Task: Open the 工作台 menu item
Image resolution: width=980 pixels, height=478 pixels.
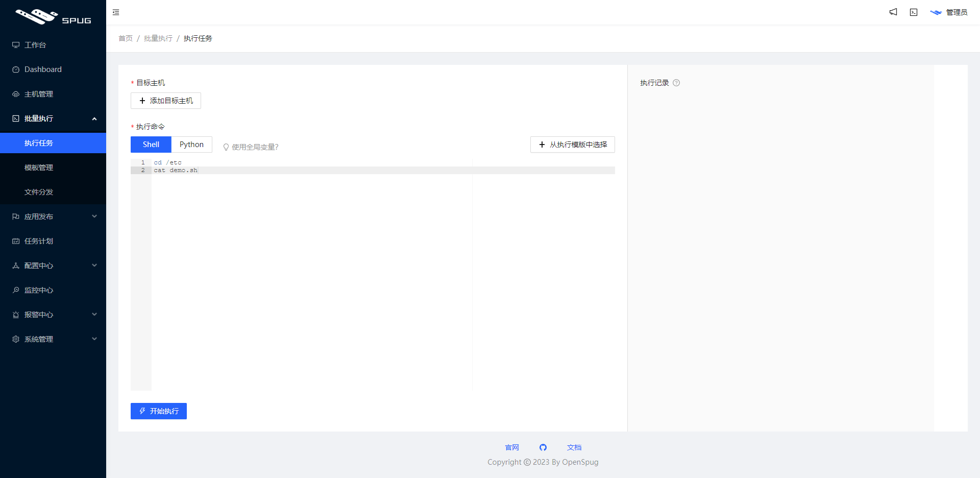Action: tap(53, 45)
